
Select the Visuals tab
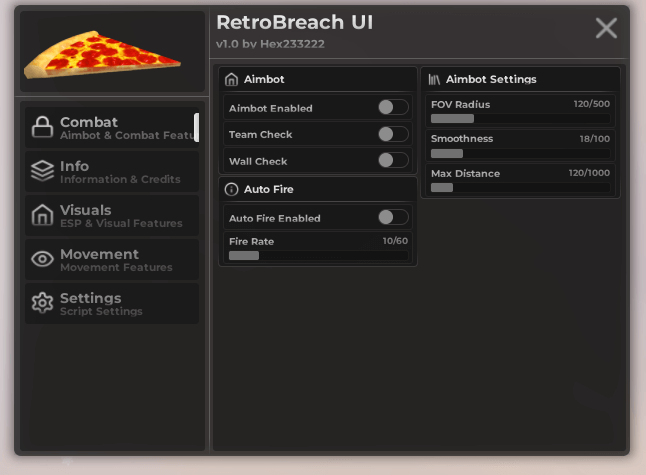click(x=112, y=215)
